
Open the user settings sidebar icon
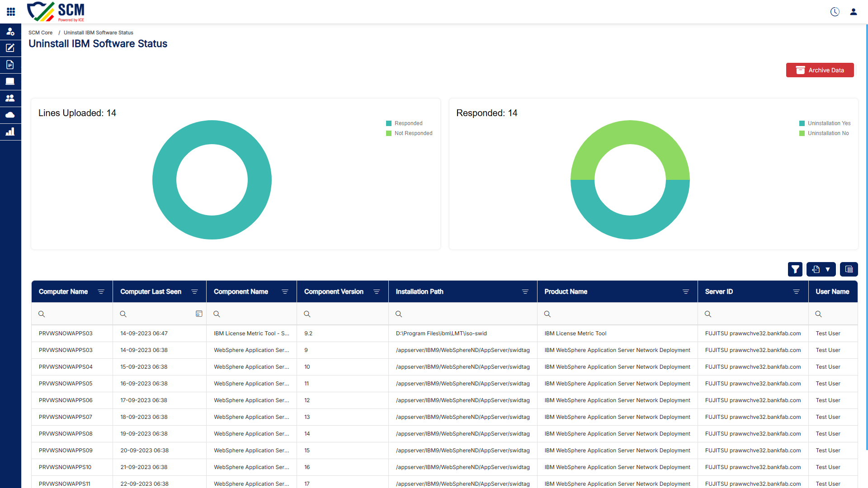[10, 32]
